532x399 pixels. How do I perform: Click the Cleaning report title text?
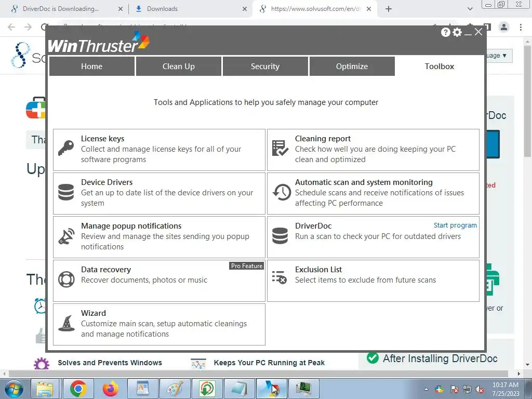tap(323, 138)
